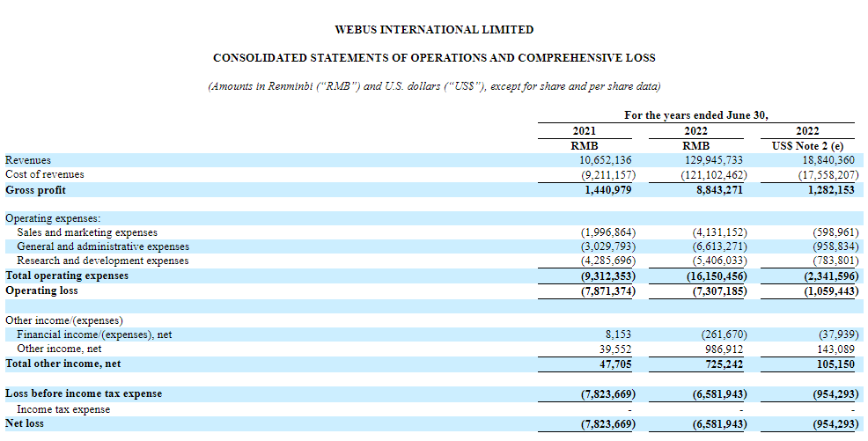Select the Research and development expenses label
The height and width of the screenshot is (441, 868).
coord(102,261)
